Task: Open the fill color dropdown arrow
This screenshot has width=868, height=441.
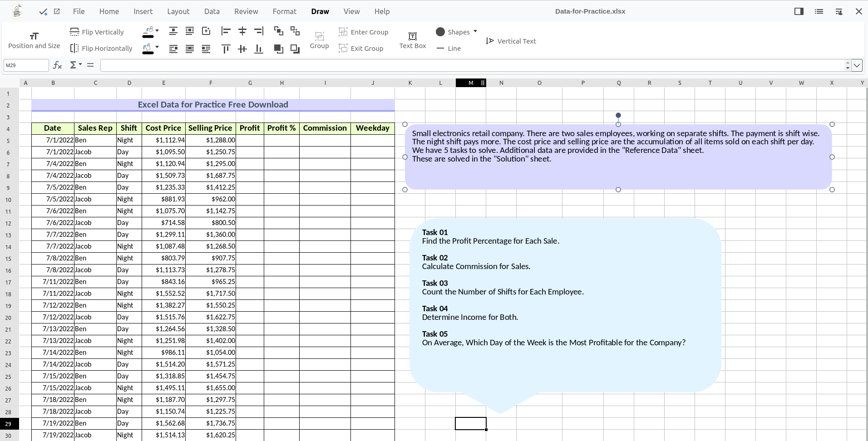Action: click(x=157, y=47)
